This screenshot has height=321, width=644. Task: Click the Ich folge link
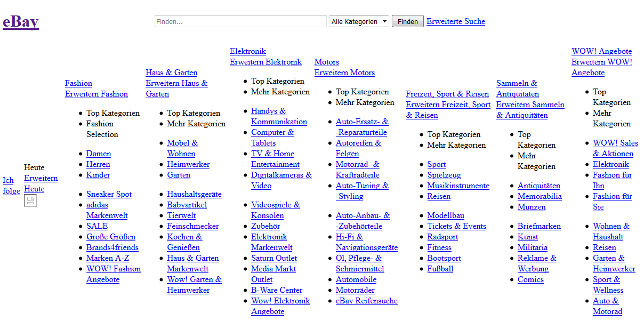pos(11,186)
